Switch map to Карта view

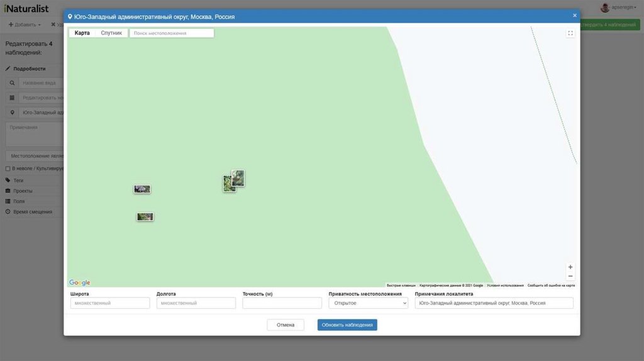point(82,33)
